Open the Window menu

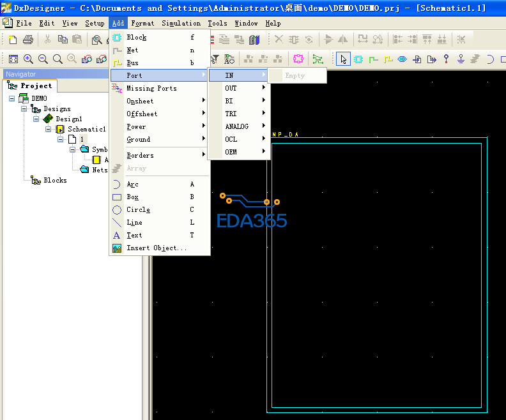point(246,23)
